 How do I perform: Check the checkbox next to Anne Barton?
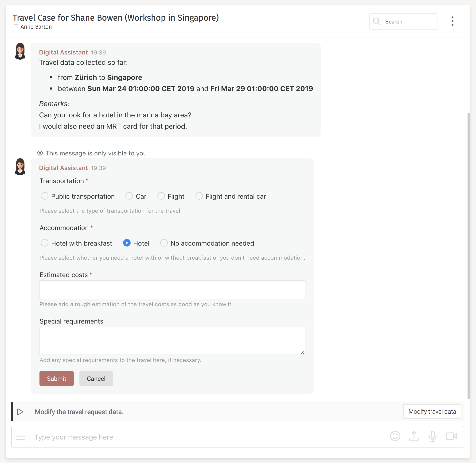16,27
